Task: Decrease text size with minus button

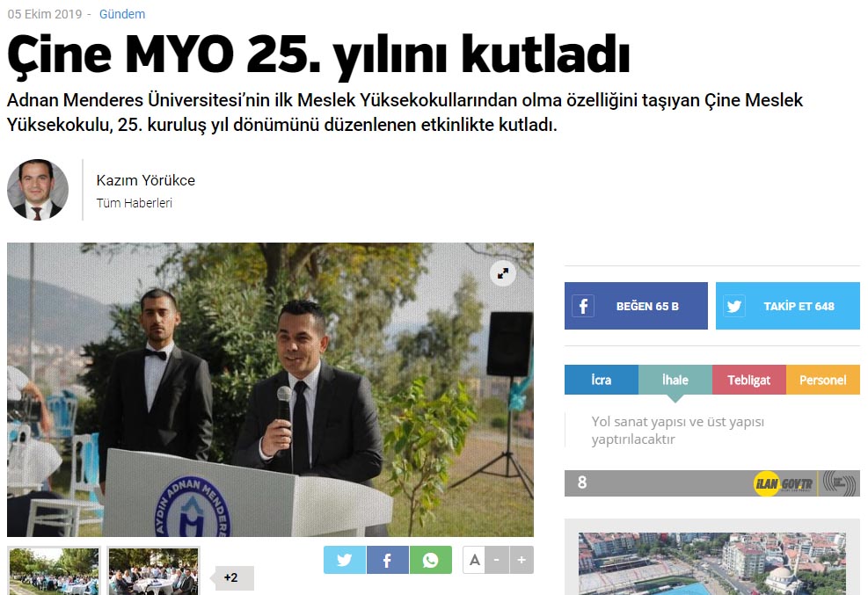Action: [497, 560]
